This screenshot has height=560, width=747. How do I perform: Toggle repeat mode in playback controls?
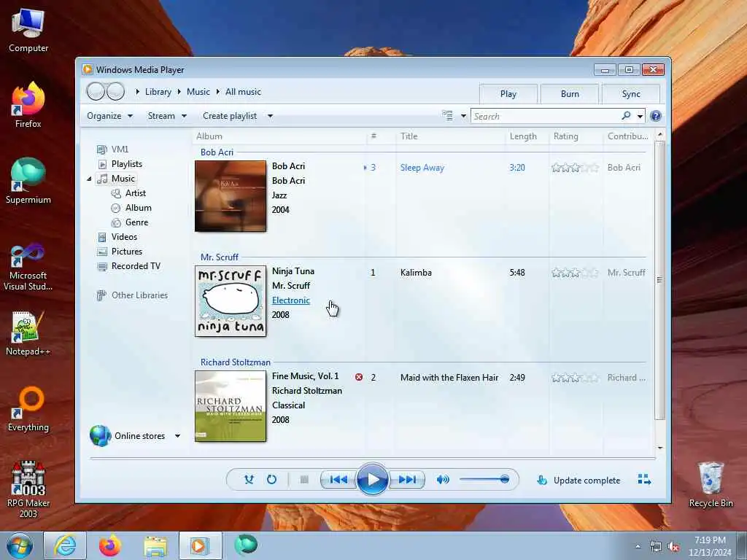pos(271,480)
